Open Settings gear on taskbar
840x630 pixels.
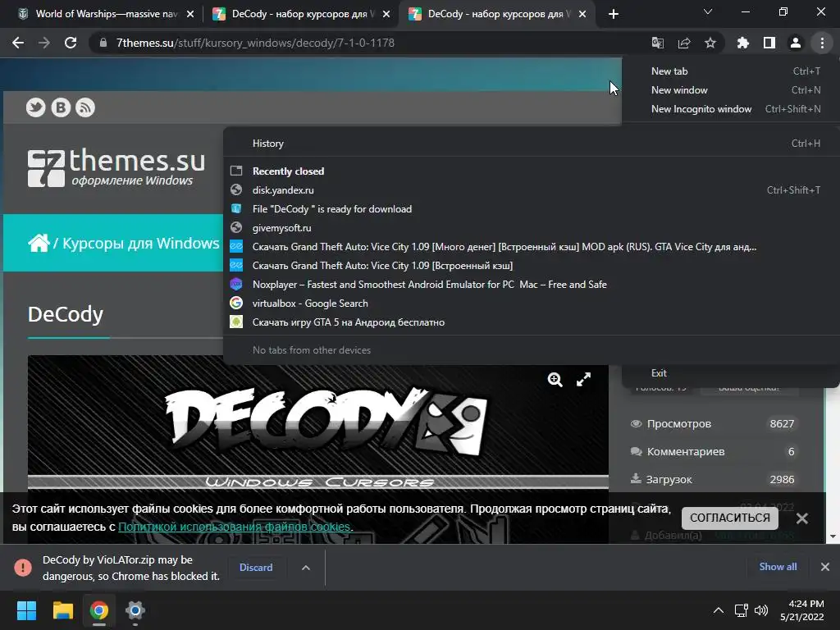tap(135, 610)
